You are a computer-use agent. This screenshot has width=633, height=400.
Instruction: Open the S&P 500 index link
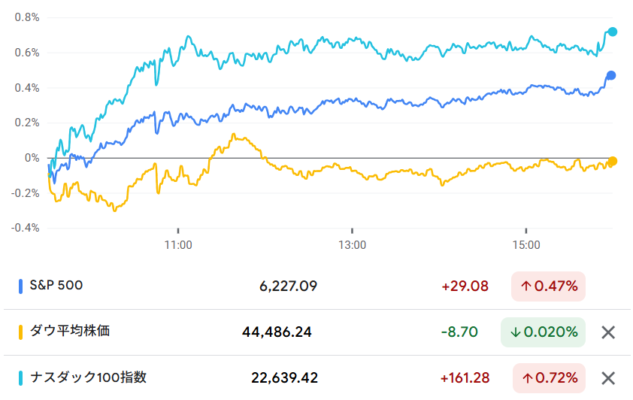(56, 285)
